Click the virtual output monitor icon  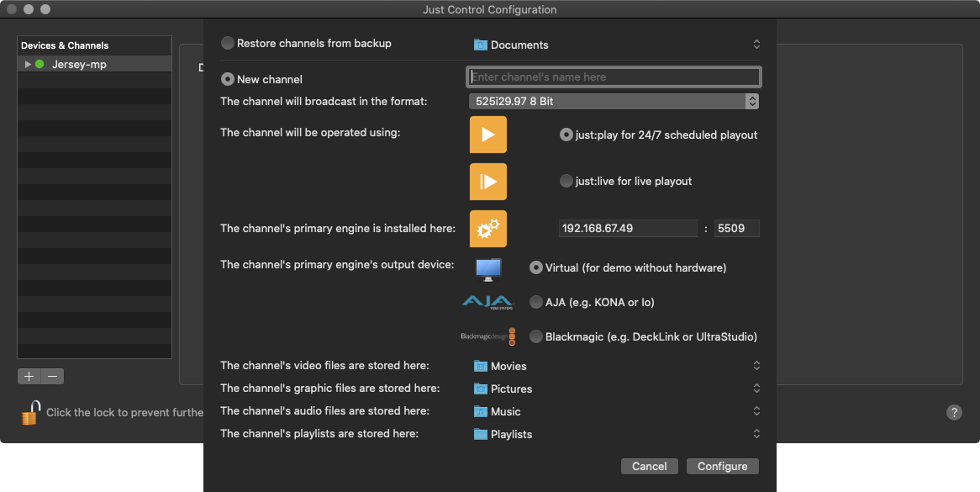click(x=488, y=269)
